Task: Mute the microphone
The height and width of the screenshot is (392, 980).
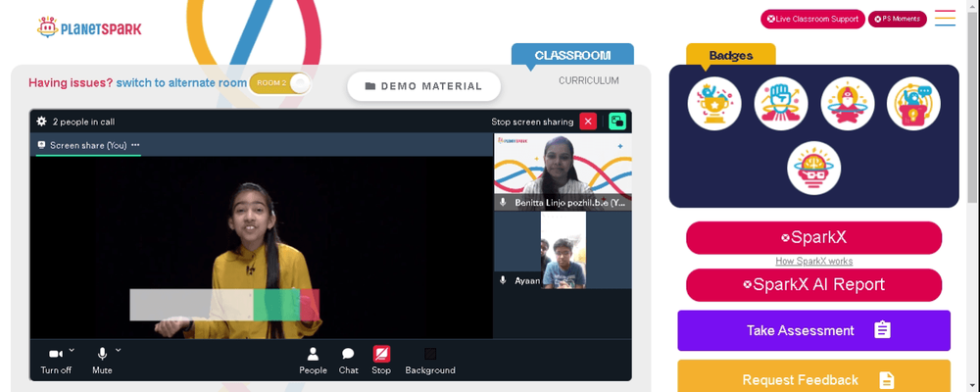Action: tap(102, 361)
